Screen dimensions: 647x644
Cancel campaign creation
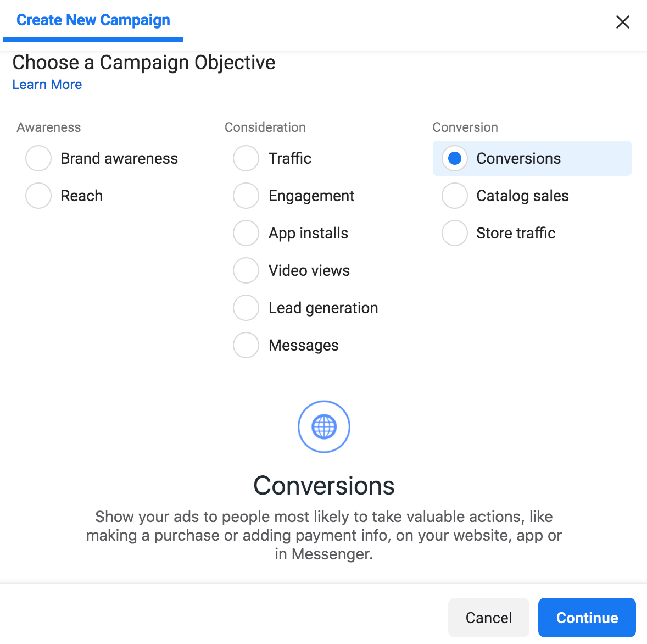click(488, 618)
